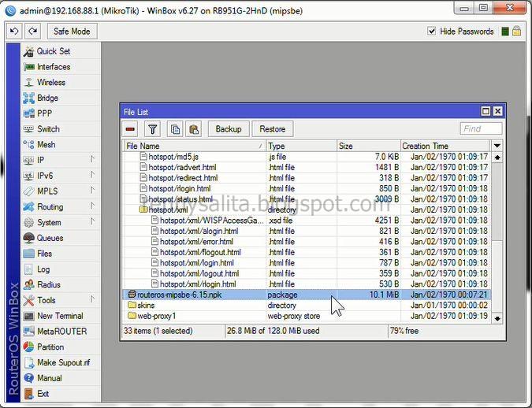The width and height of the screenshot is (532, 408).
Task: Click the scrollbar down arrow in File List
Action: [x=497, y=318]
